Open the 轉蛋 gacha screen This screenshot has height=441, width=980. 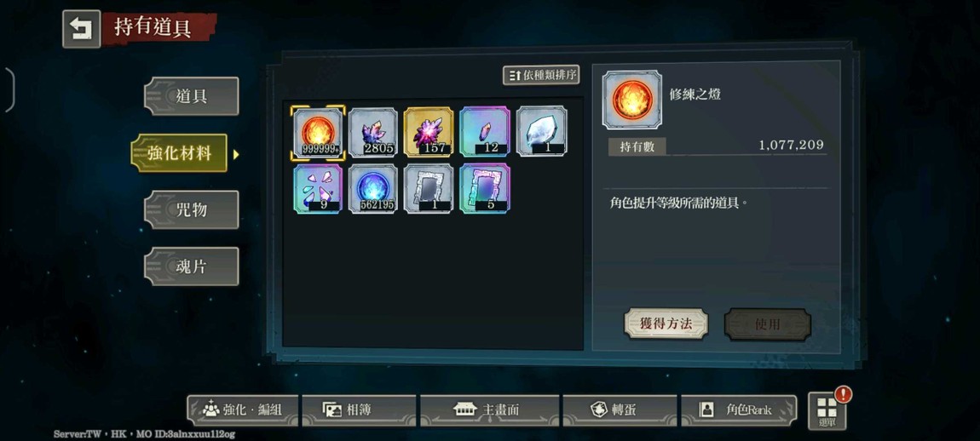[x=620, y=410]
